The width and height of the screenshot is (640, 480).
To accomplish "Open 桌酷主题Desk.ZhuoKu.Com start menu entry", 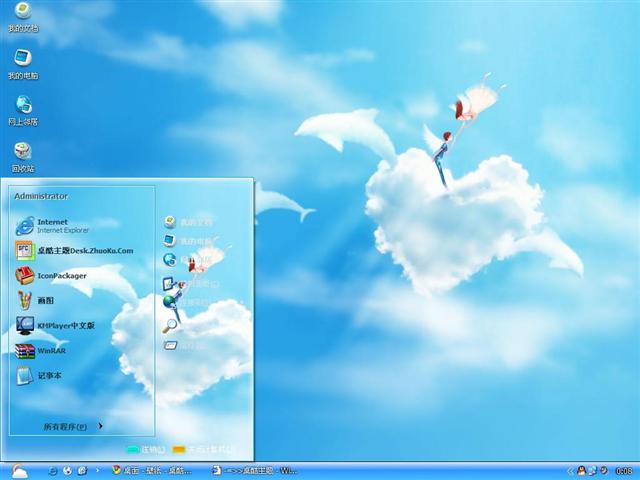I will click(75, 251).
